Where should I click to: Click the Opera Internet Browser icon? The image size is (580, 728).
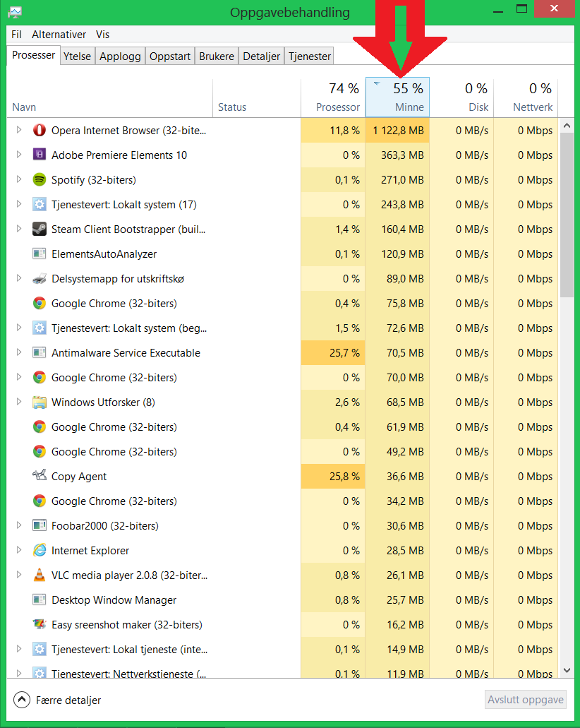40,131
